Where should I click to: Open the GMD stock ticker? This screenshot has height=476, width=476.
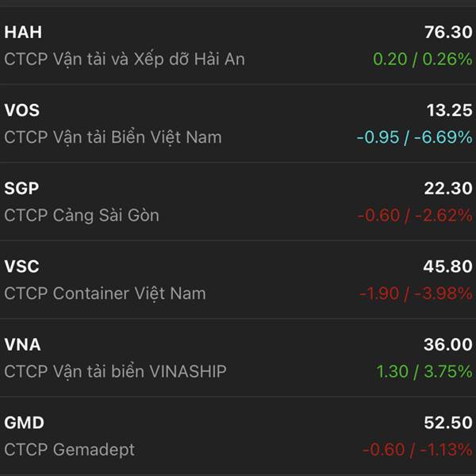coord(25,423)
